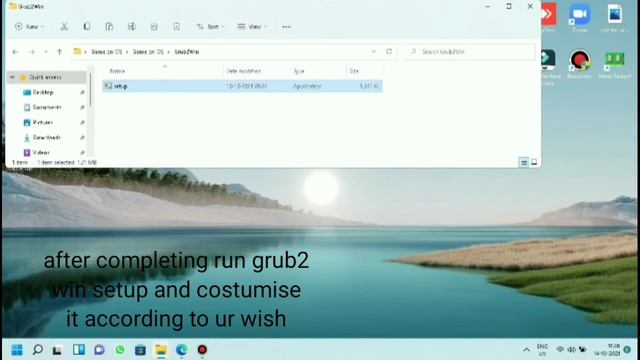Image resolution: width=640 pixels, height=360 pixels.
Task: Unpin Desktop using its pin icon
Action: 82,93
